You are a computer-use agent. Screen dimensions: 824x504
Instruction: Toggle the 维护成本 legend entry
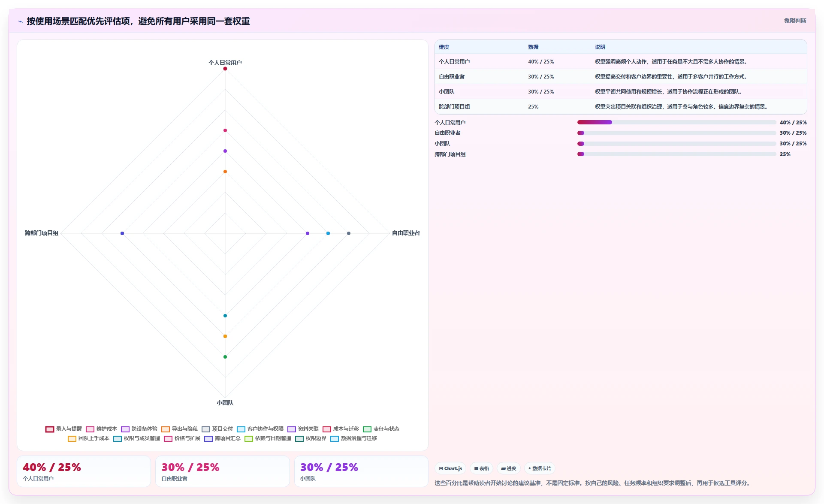point(101,429)
